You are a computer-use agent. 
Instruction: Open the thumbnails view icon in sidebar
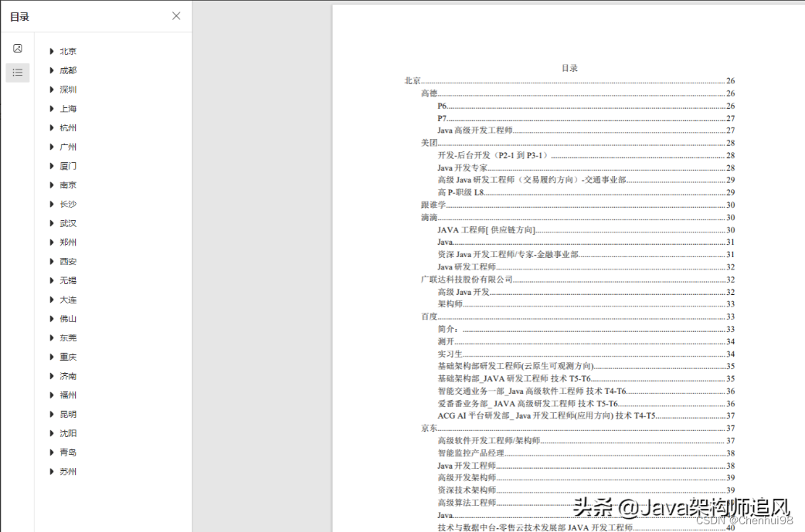[18, 48]
